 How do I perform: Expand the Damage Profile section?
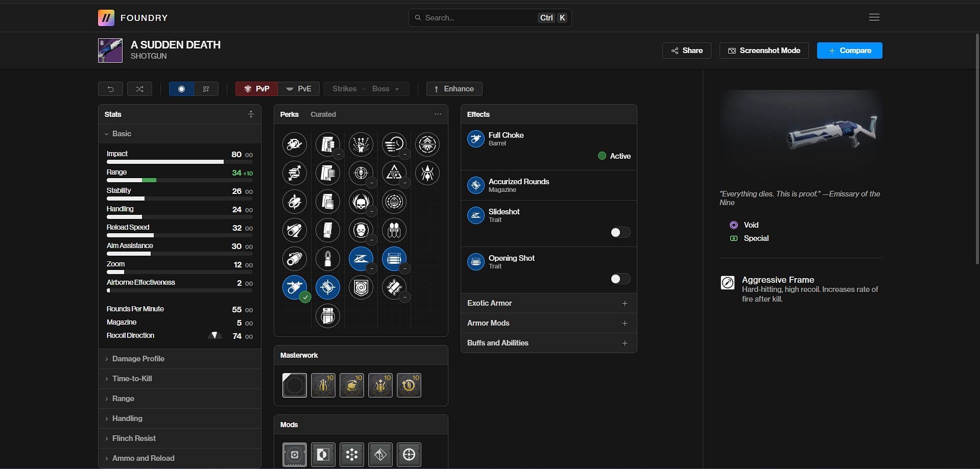(179, 359)
